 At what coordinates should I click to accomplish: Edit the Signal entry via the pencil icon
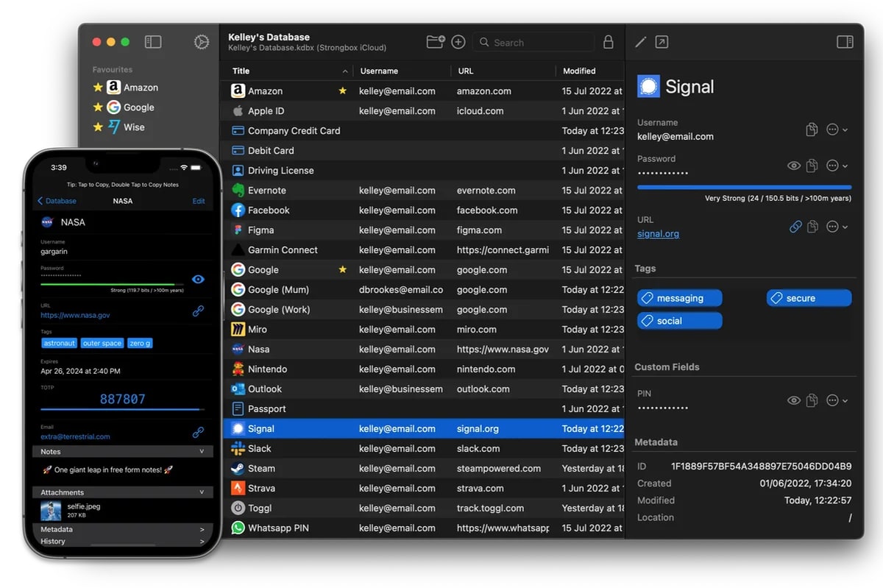(x=639, y=42)
